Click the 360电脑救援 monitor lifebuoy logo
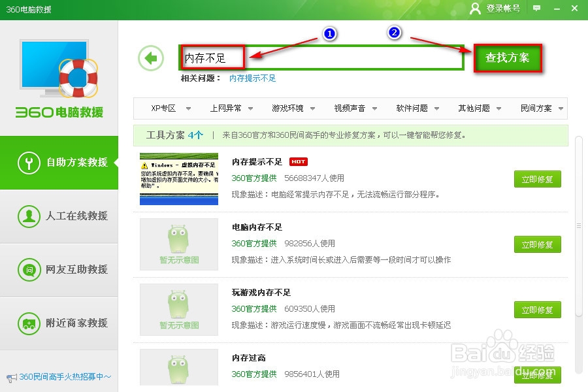 [x=59, y=68]
